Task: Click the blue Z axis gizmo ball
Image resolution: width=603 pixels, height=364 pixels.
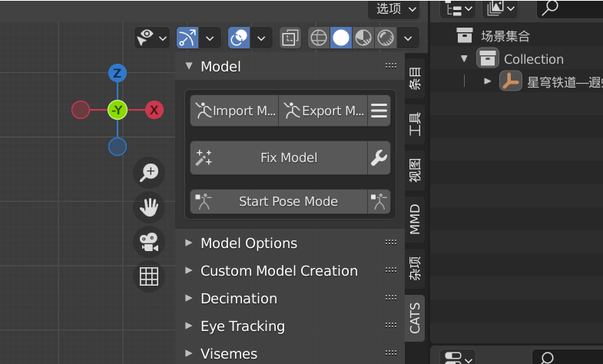Action: pos(118,74)
